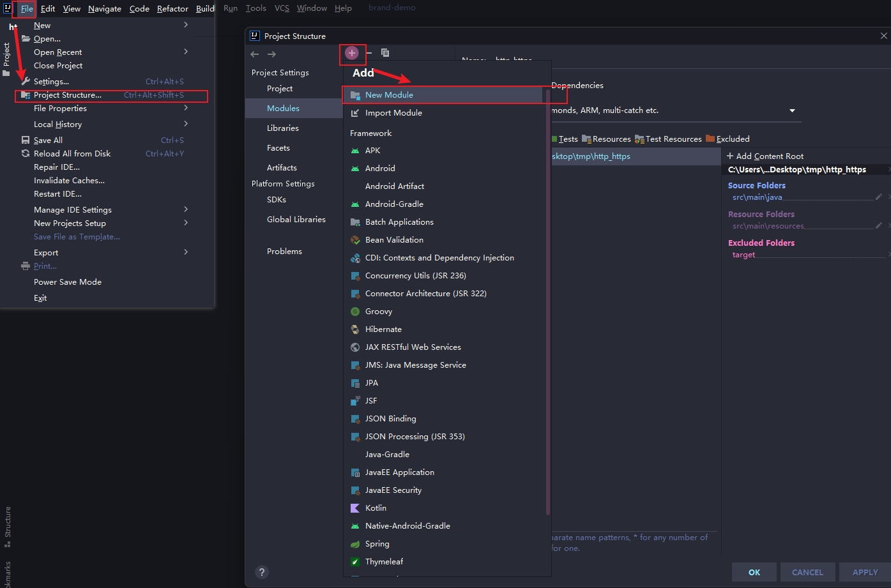Go forward with the right arrow icon

(x=272, y=54)
